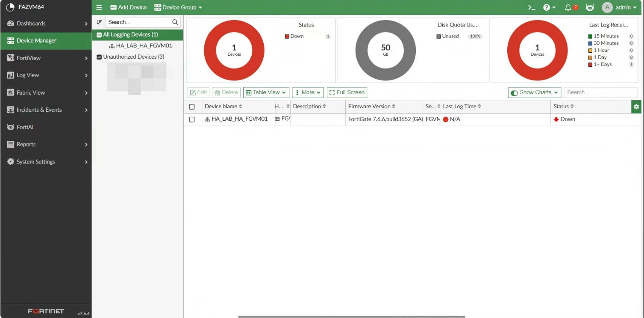This screenshot has width=644, height=318.
Task: Collapse All Logging Devices tree node
Action: (x=99, y=35)
